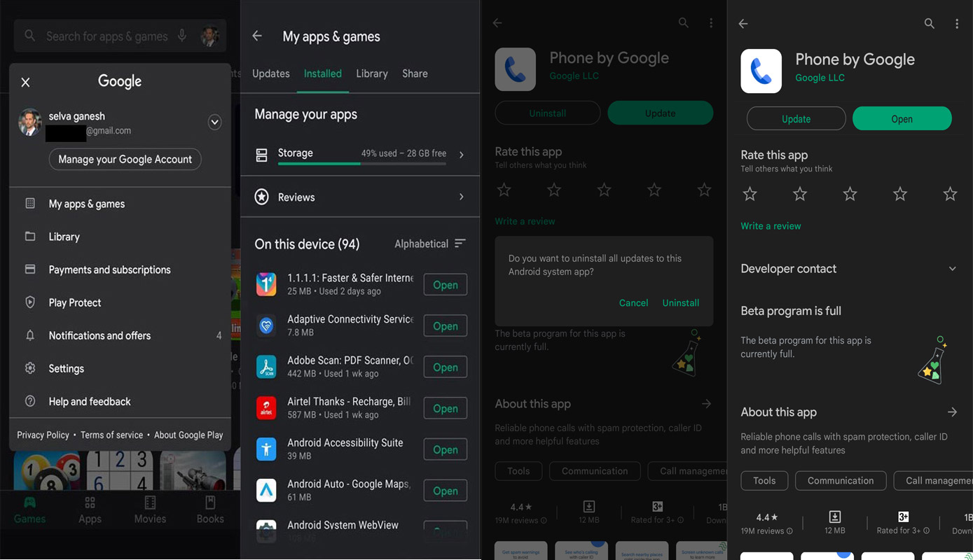Click the Storage usage progress bar
973x560 pixels.
tap(362, 164)
